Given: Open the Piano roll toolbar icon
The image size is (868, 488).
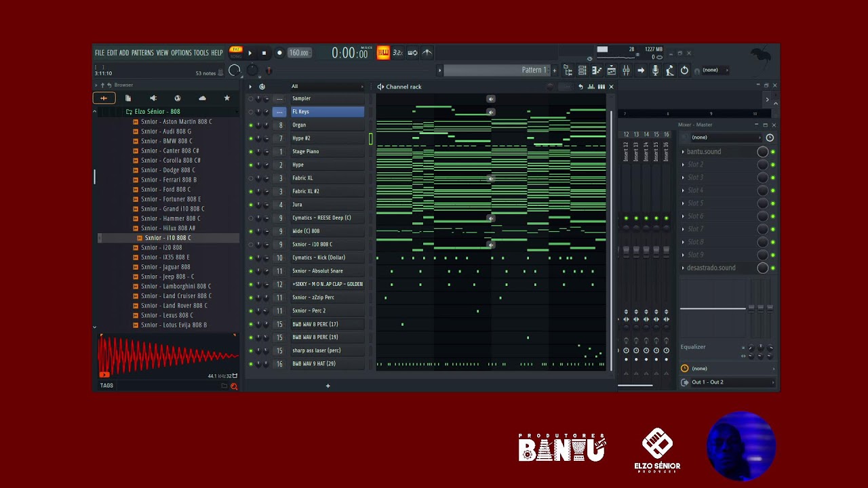Looking at the screenshot, I should tap(597, 70).
